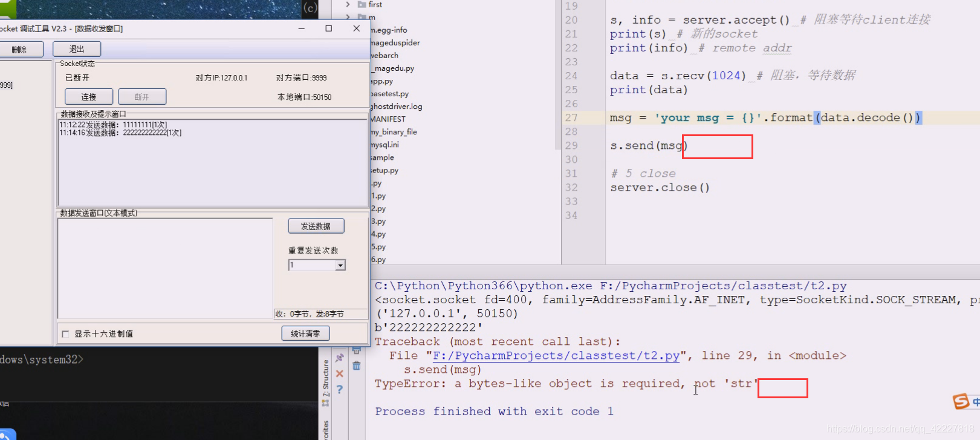The height and width of the screenshot is (440, 980).
Task: Click 'data = s.recv(1024)' code line
Action: 678,76
